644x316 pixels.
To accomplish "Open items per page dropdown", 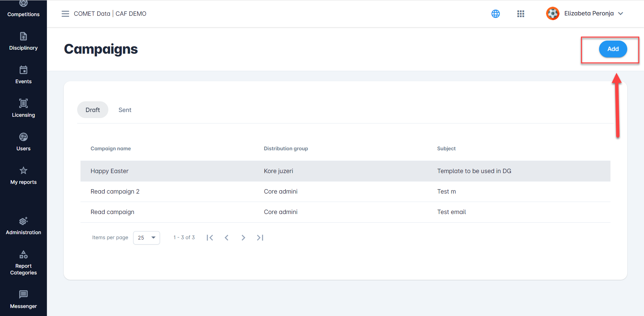I will (x=147, y=238).
